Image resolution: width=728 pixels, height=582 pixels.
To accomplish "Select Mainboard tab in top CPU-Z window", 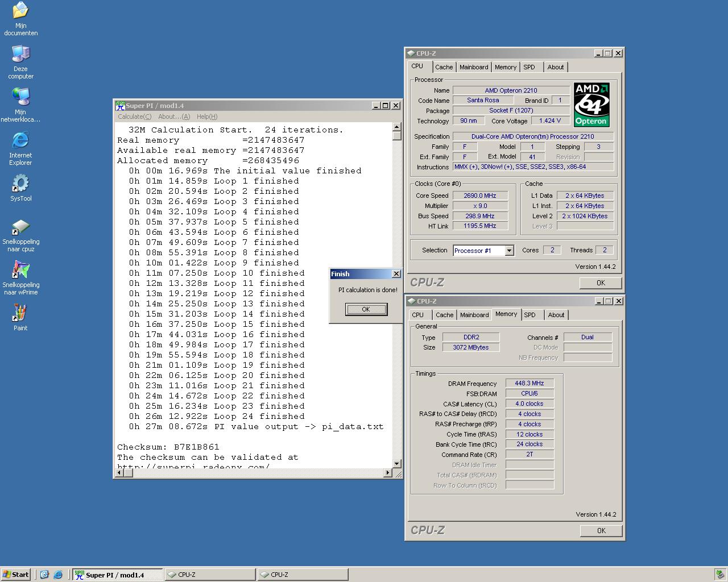I will click(x=474, y=67).
